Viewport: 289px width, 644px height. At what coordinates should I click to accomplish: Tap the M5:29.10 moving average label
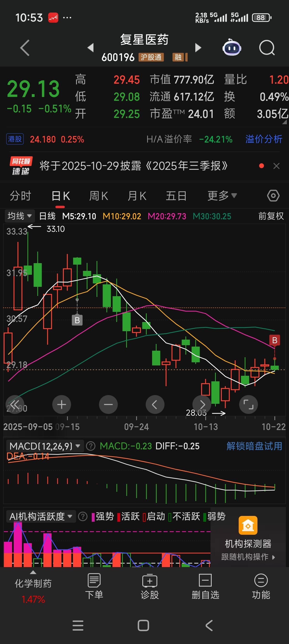tap(79, 216)
